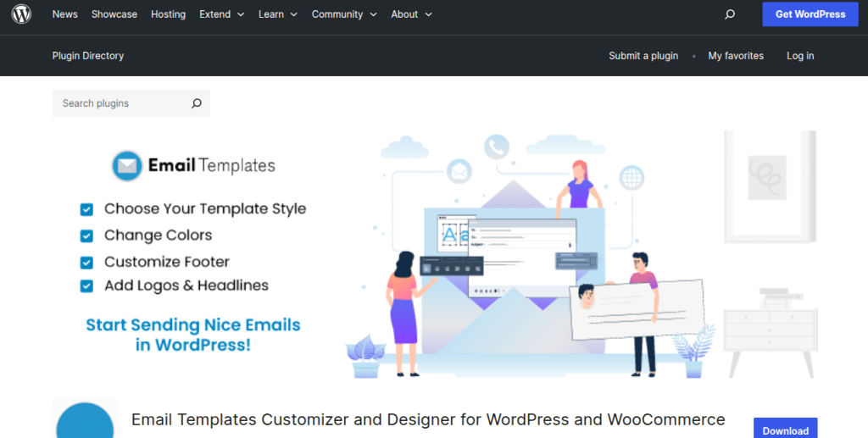Open the News menu item

[x=64, y=14]
